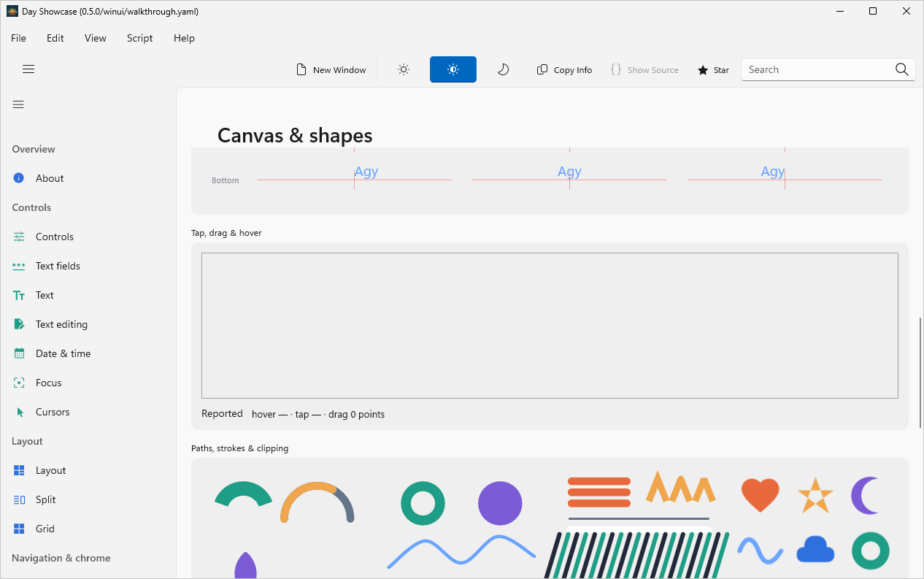Open the View menu
This screenshot has height=579, width=924.
(x=96, y=38)
